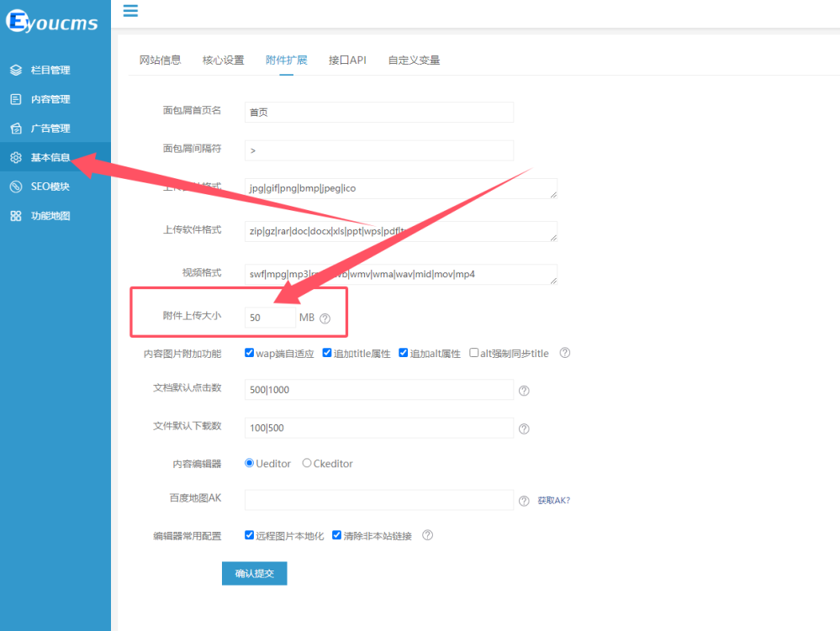The width and height of the screenshot is (840, 631).
Task: Click the 基本信息 gear icon
Action: 16,157
